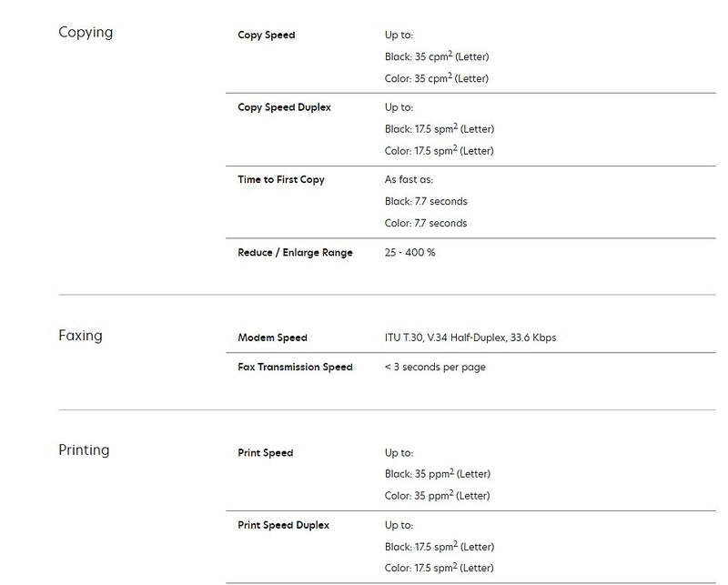Select the Copy Speed row label
Screen dimensions: 728x585
(267, 35)
